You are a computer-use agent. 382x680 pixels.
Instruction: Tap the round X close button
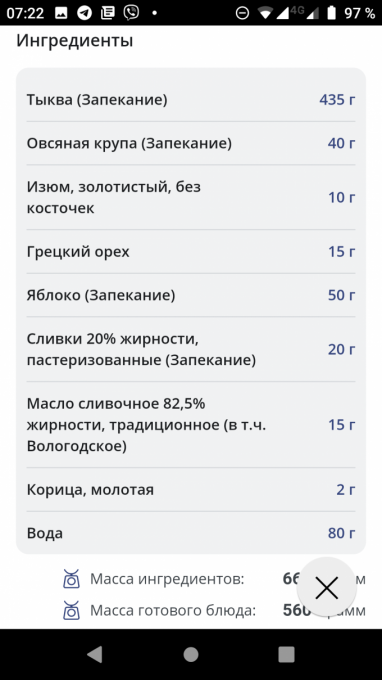326,587
